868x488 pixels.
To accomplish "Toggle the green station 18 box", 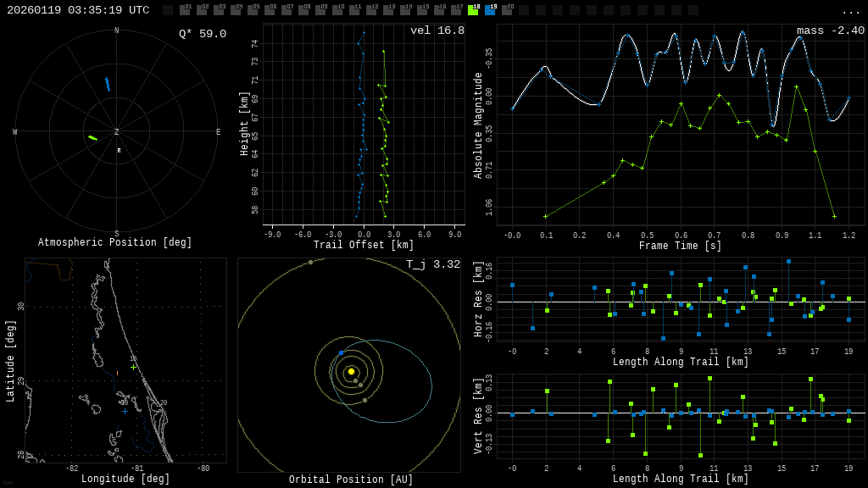I will 473,10.
